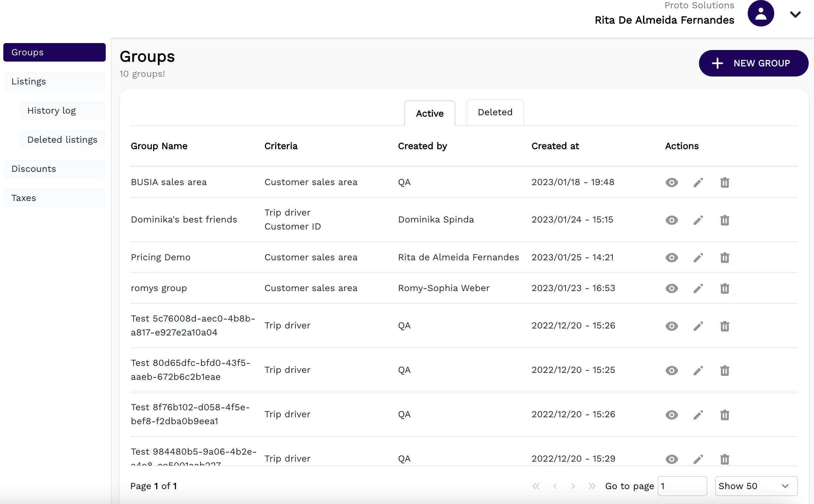Click the '10 groups!' count text
This screenshot has height=504, width=814.
tap(142, 74)
